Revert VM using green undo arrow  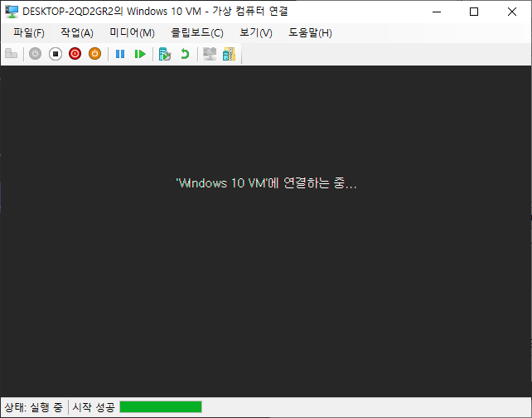185,54
